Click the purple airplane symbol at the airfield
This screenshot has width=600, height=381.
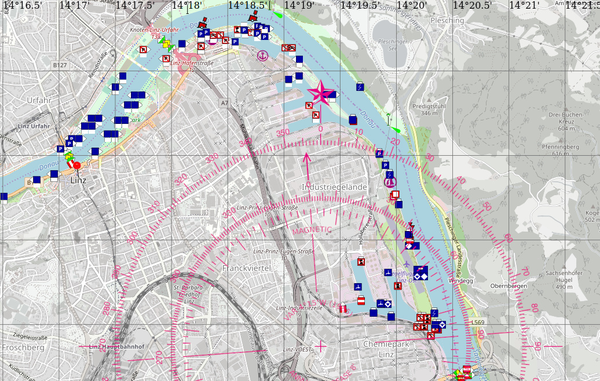coord(407,264)
